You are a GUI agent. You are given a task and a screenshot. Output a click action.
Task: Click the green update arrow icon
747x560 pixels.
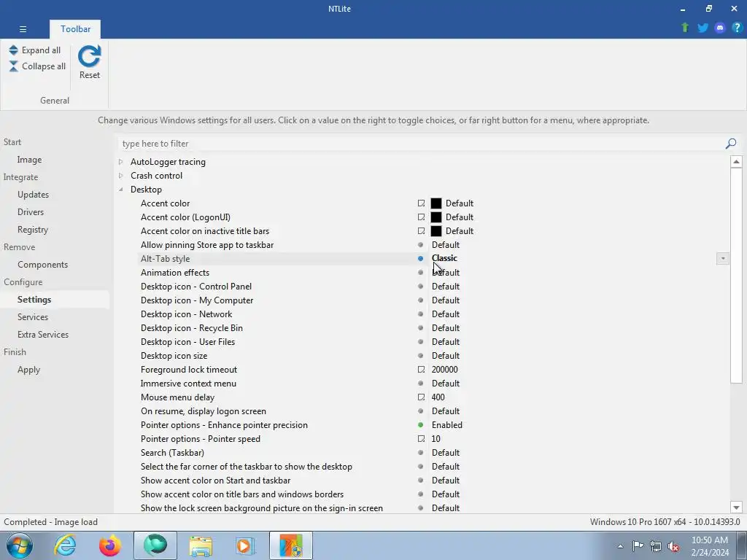point(685,28)
